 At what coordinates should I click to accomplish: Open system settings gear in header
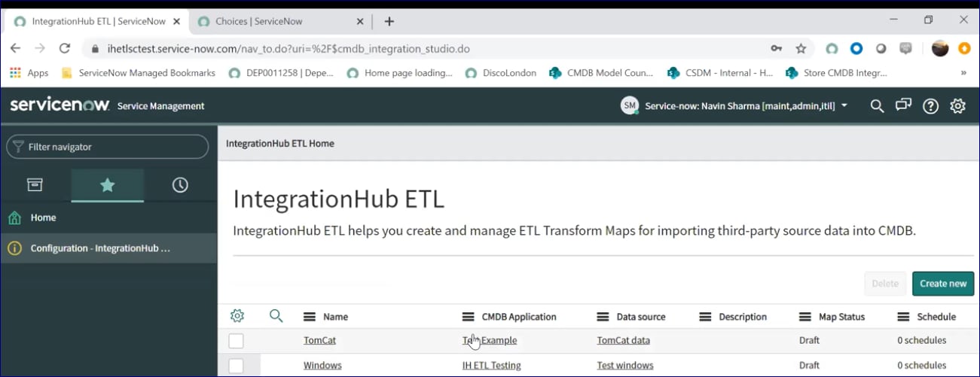[x=957, y=106]
